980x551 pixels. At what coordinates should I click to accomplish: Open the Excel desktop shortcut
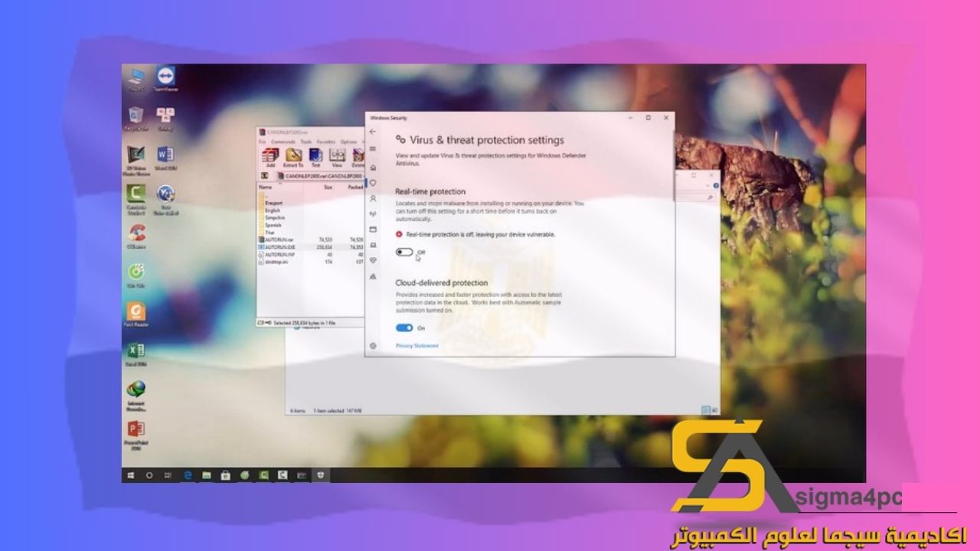tap(136, 354)
